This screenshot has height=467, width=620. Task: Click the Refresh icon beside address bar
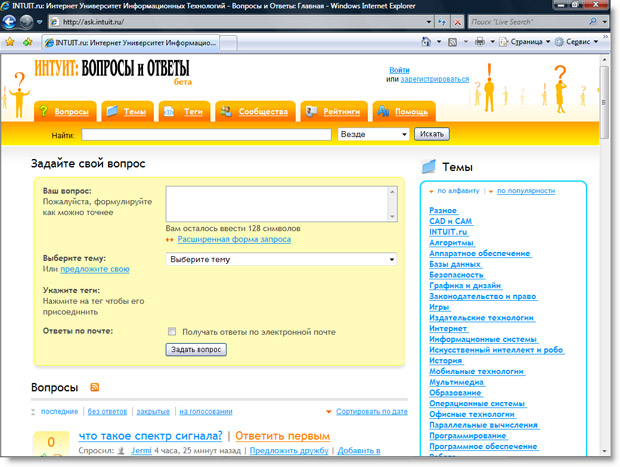pos(442,22)
